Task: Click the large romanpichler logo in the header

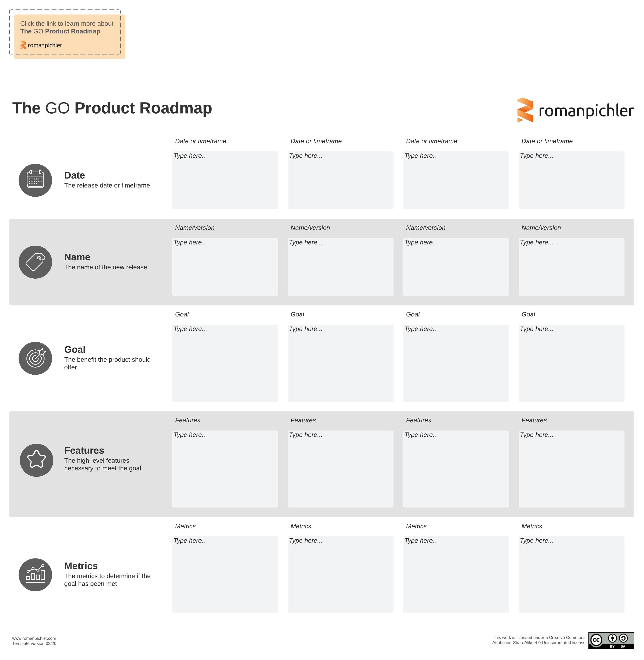Action: point(575,110)
